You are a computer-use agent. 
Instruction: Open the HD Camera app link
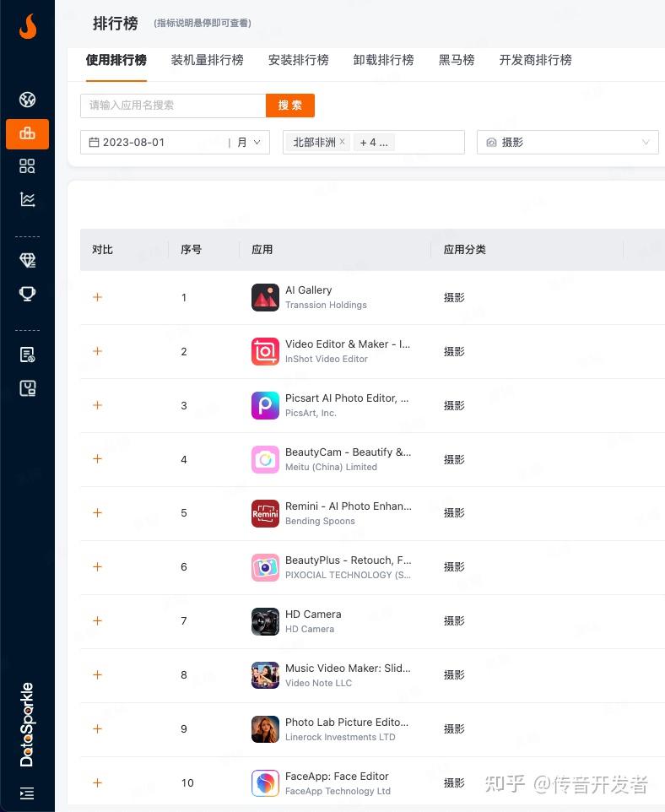click(313, 614)
